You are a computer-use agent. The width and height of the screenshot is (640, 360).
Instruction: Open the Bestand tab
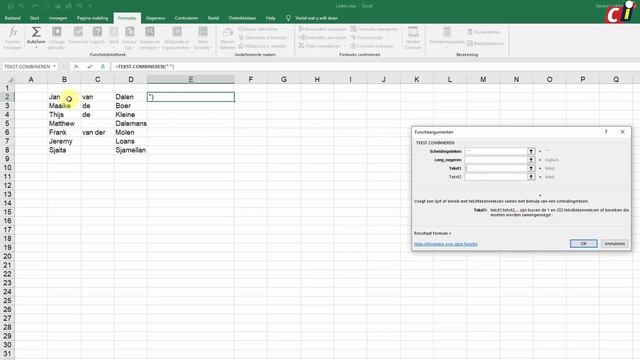point(12,18)
